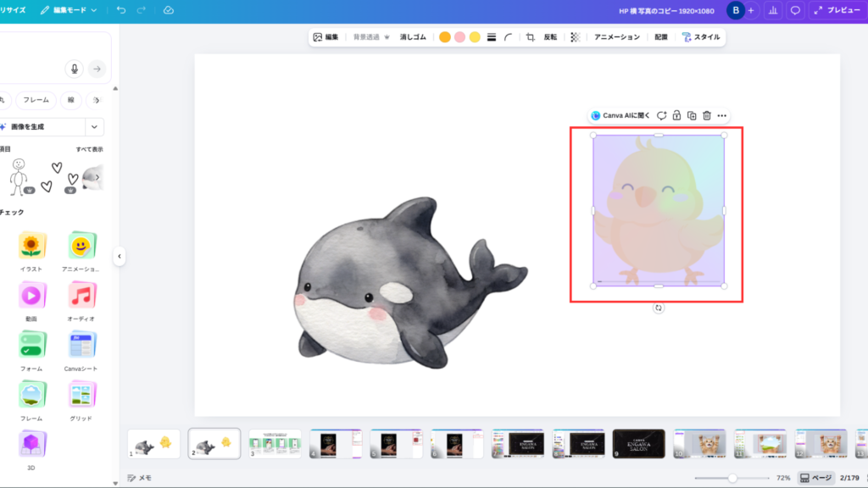The image size is (868, 488).
Task: Toggle the メモ notes panel
Action: (139, 478)
